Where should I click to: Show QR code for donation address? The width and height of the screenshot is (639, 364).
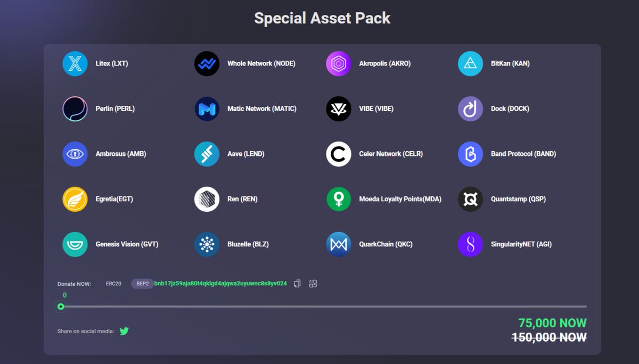tap(313, 284)
